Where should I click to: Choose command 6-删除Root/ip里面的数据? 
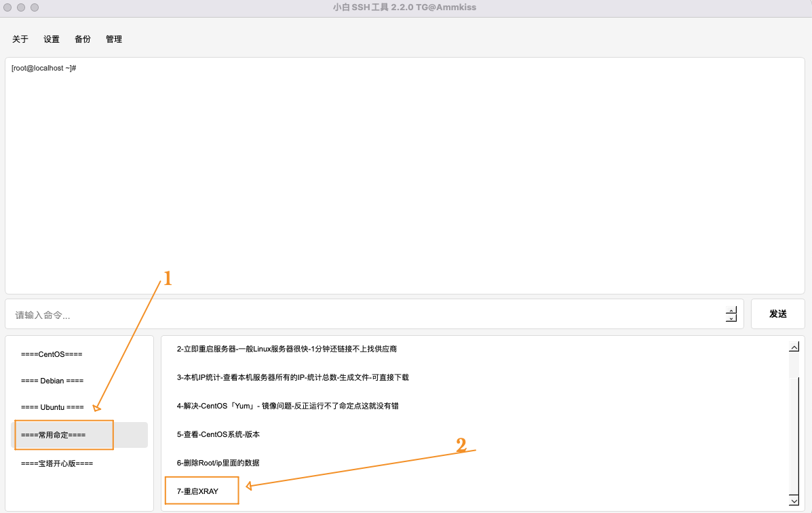click(x=218, y=463)
